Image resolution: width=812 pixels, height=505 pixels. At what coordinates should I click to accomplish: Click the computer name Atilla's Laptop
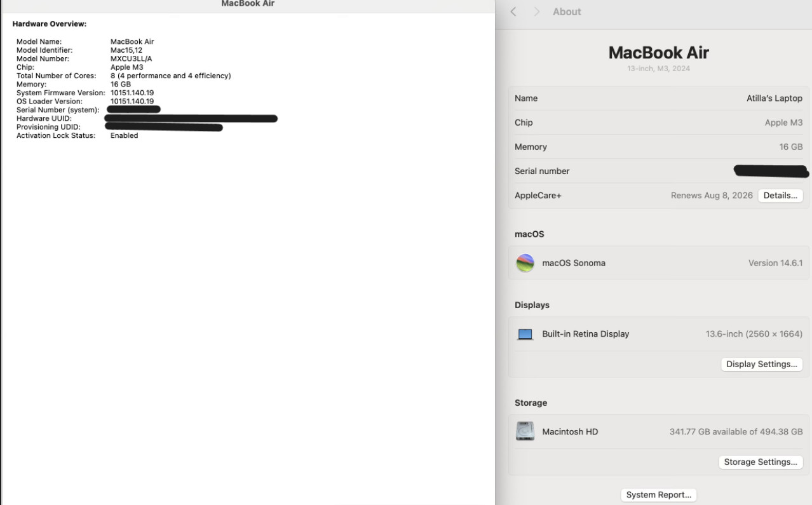coord(775,98)
